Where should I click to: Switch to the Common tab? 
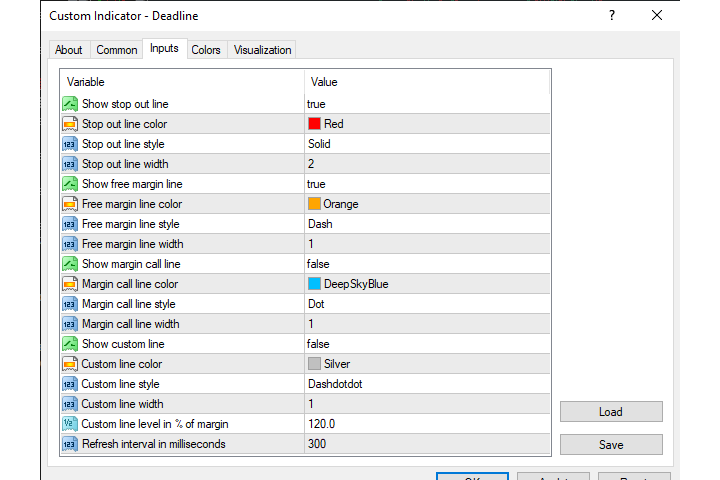click(x=117, y=50)
